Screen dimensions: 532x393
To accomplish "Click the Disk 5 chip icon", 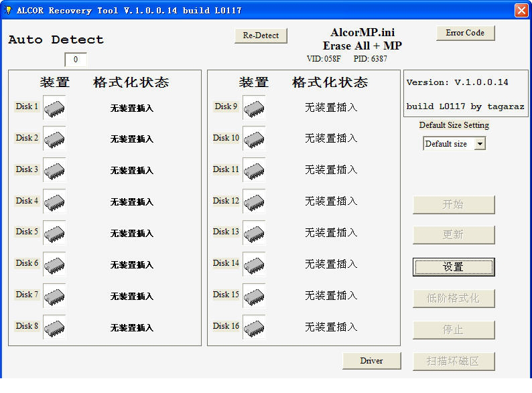I will tap(54, 233).
